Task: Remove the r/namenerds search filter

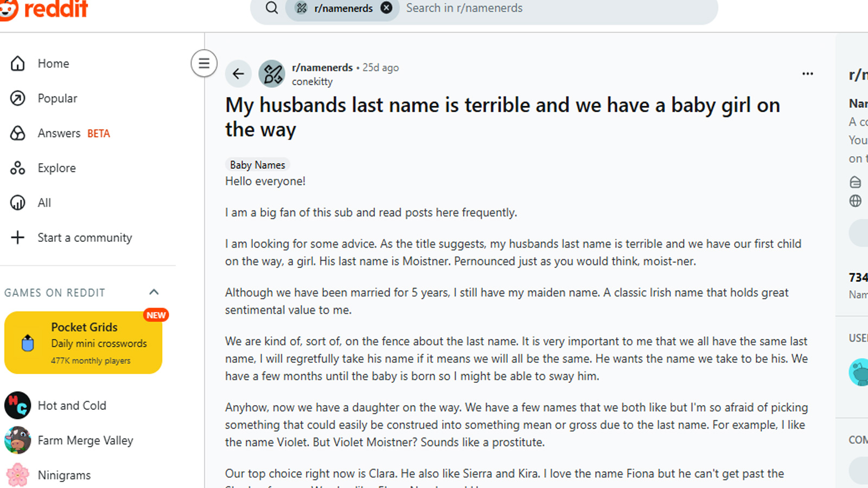Action: [386, 8]
